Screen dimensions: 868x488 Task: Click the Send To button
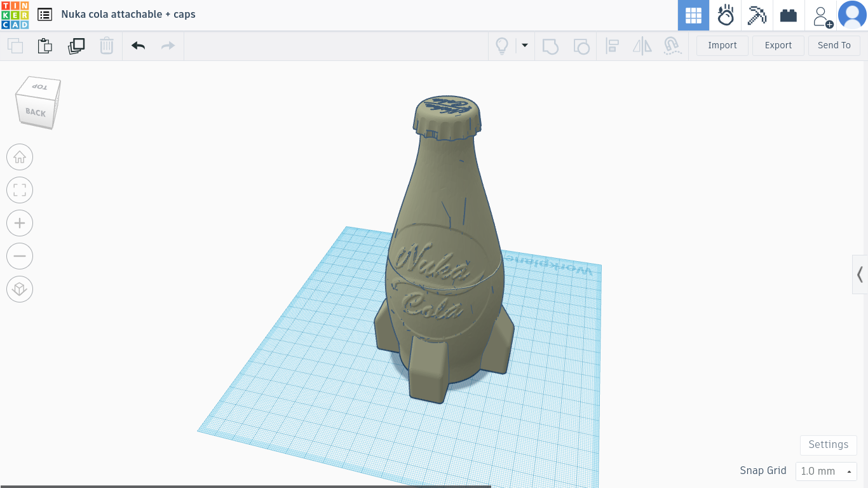tap(834, 45)
